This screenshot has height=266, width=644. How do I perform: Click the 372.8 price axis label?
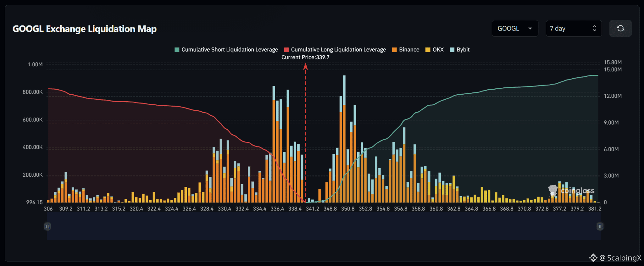(542, 209)
